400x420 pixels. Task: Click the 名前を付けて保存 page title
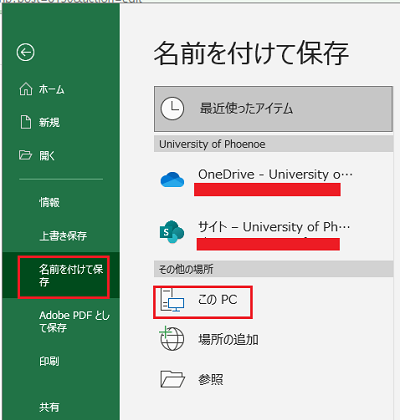251,53
